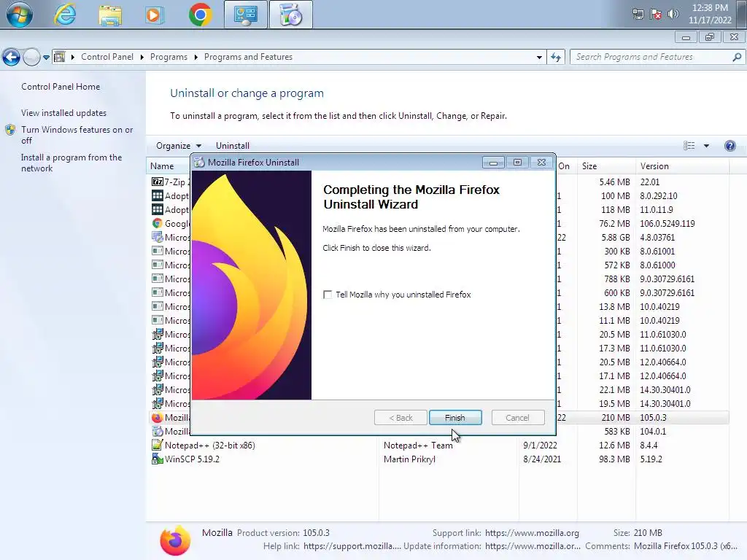Launch Google Chrome from the taskbar
The width and height of the screenshot is (747, 560).
coord(200,15)
